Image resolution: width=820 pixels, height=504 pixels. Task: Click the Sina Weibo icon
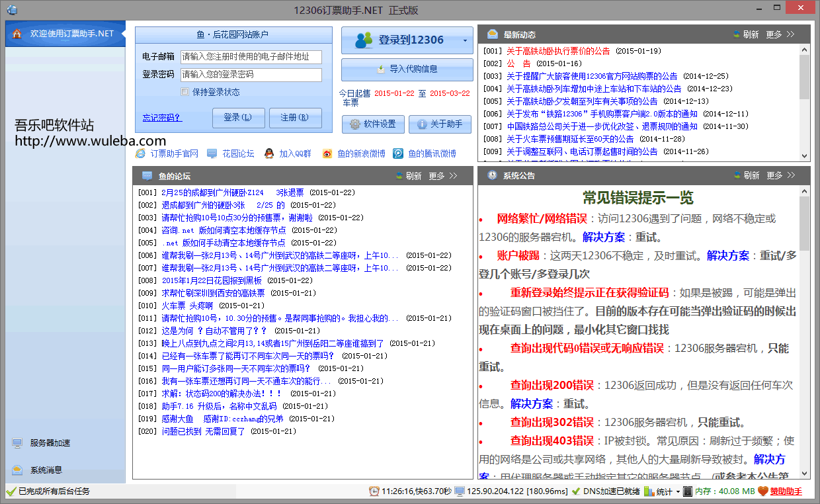(x=327, y=153)
